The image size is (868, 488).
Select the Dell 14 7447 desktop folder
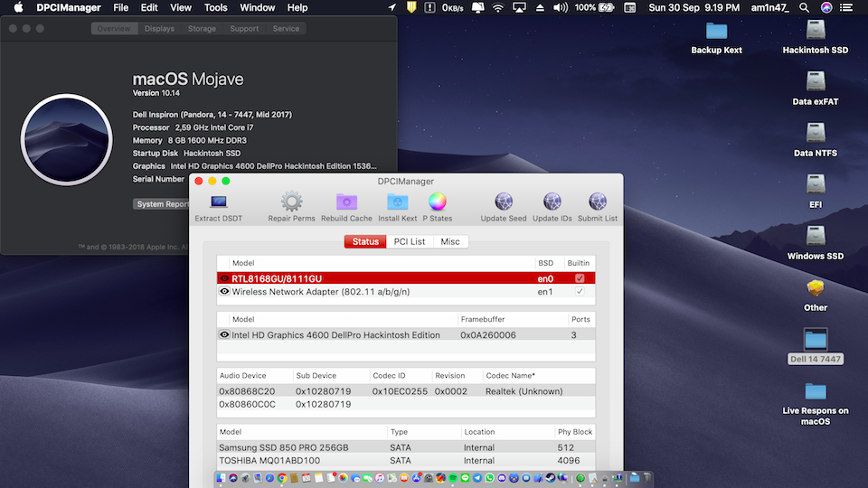816,340
